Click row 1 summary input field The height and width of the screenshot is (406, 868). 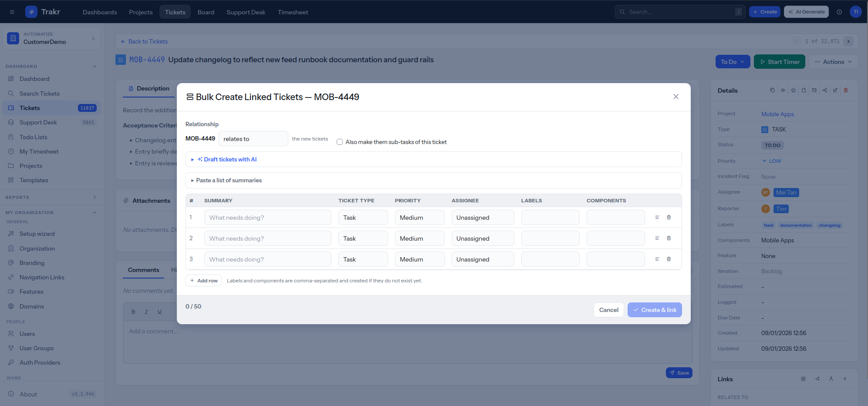(x=267, y=218)
